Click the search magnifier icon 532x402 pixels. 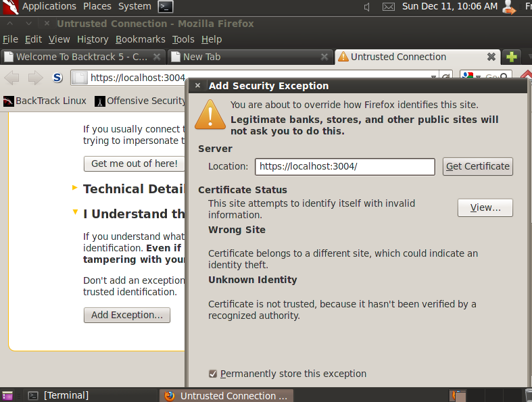pos(504,76)
